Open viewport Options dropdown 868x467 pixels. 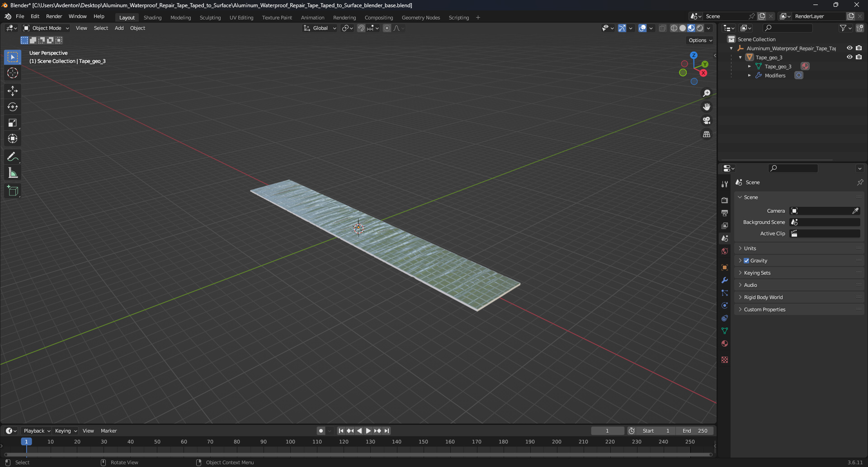(x=700, y=40)
